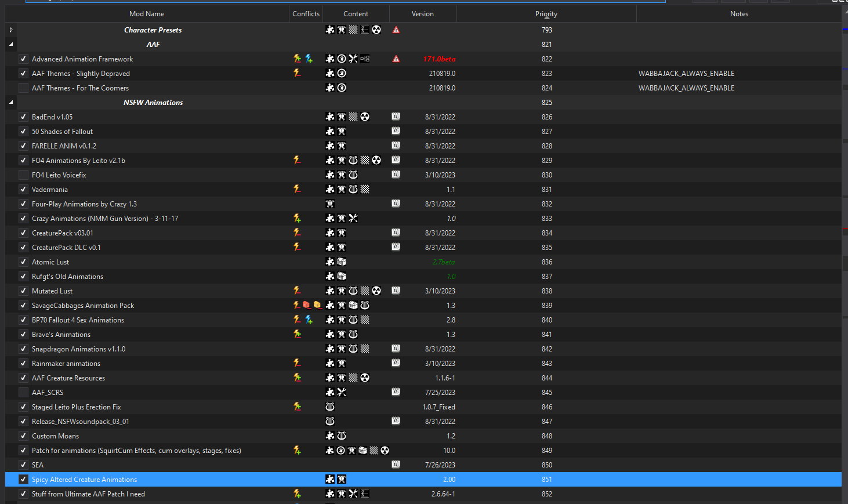Click the radiation content icon on the Mutated Lust row
The height and width of the screenshot is (504, 848).
[x=376, y=291]
